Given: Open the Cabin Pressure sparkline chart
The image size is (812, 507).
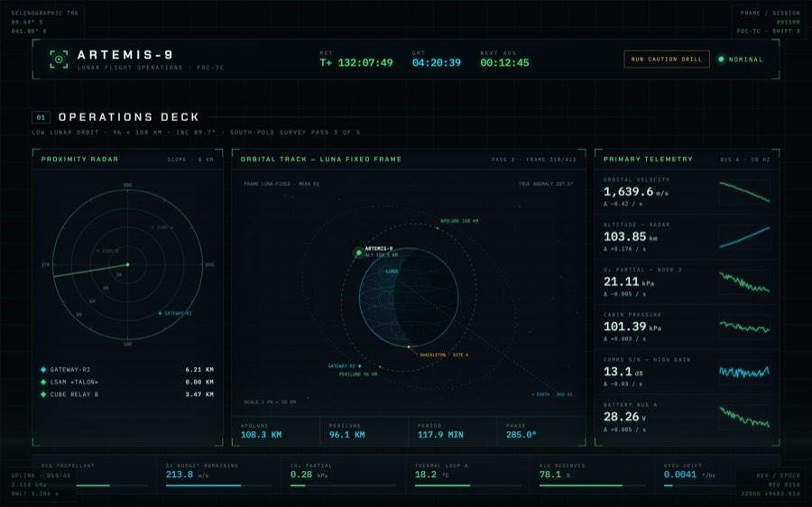Looking at the screenshot, I should point(744,327).
